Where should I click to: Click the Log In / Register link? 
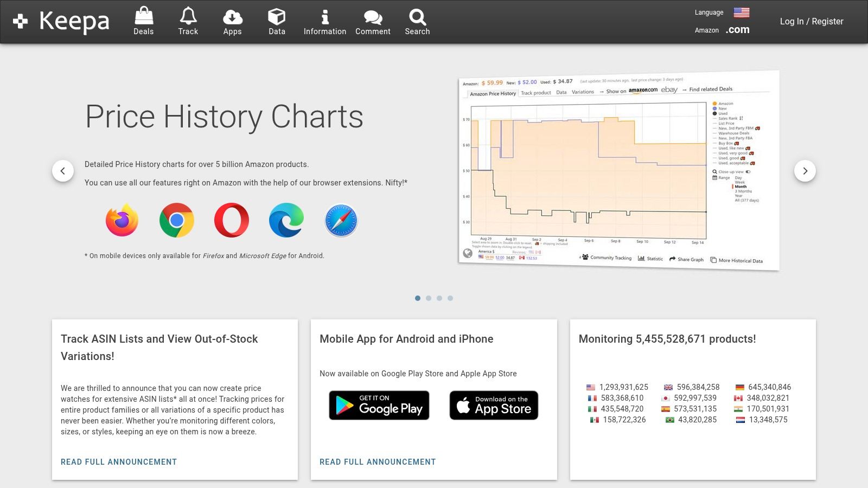pos(812,21)
